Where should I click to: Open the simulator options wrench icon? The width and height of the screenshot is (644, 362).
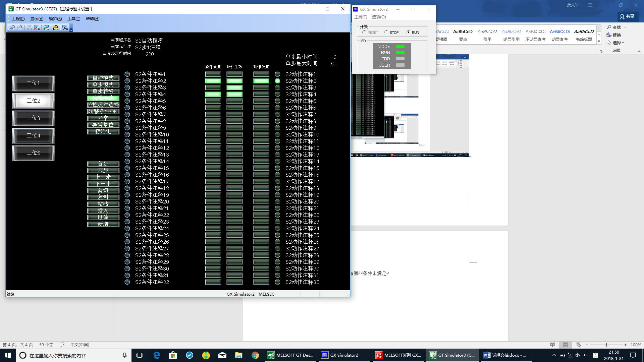click(x=65, y=28)
